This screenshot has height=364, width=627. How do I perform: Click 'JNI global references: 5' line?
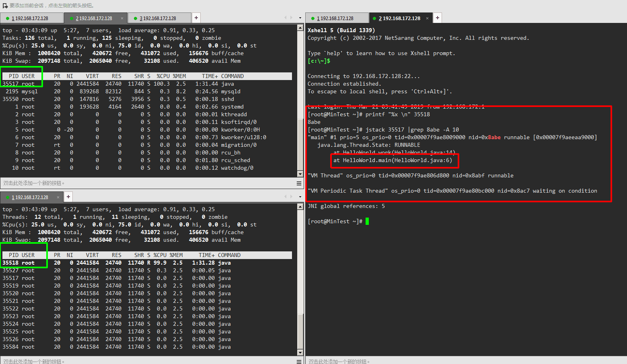346,206
